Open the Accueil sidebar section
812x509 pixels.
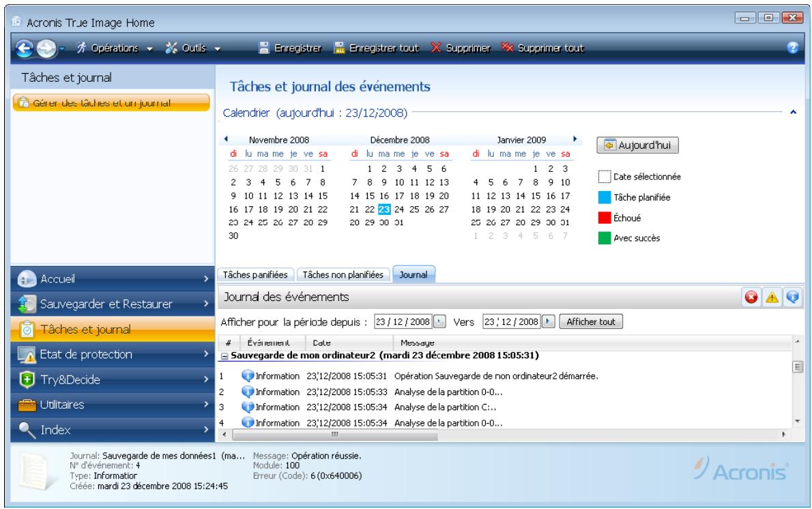[x=113, y=278]
